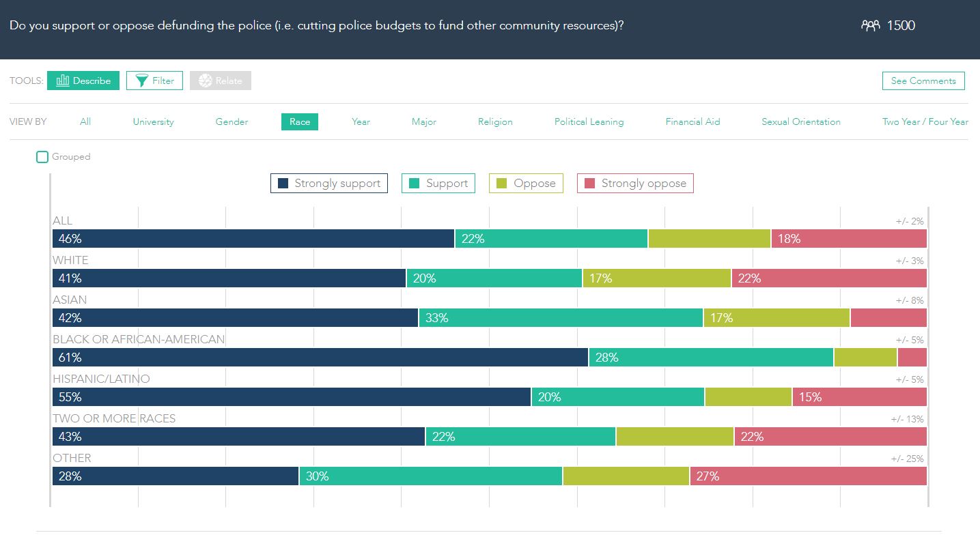Screen dimensions: 980x548
Task: Open the See Comments button
Action: [923, 81]
